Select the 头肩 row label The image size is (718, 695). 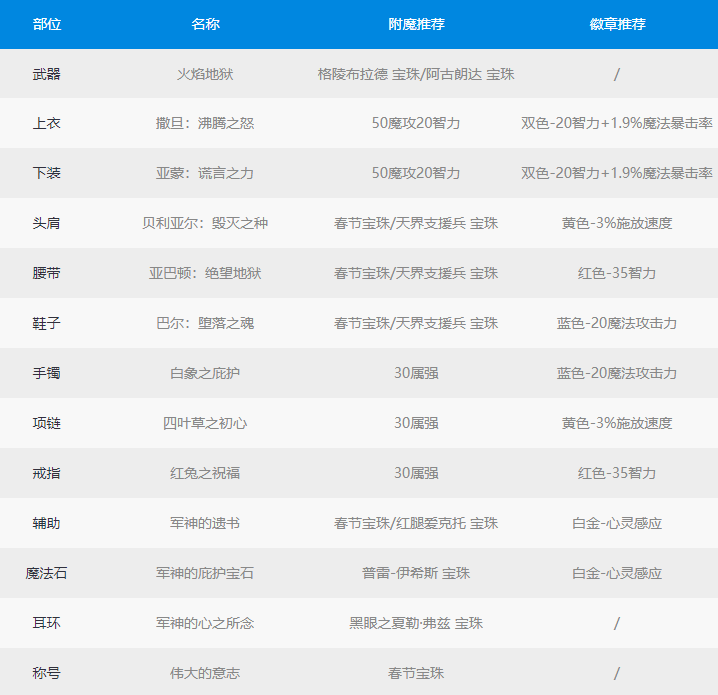[x=47, y=223]
